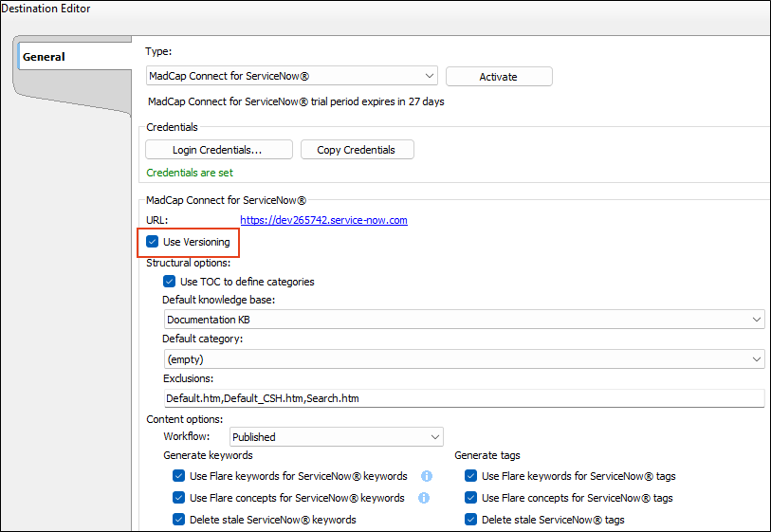The height and width of the screenshot is (532, 771).
Task: Click the Copy Credentials button
Action: [x=357, y=150]
